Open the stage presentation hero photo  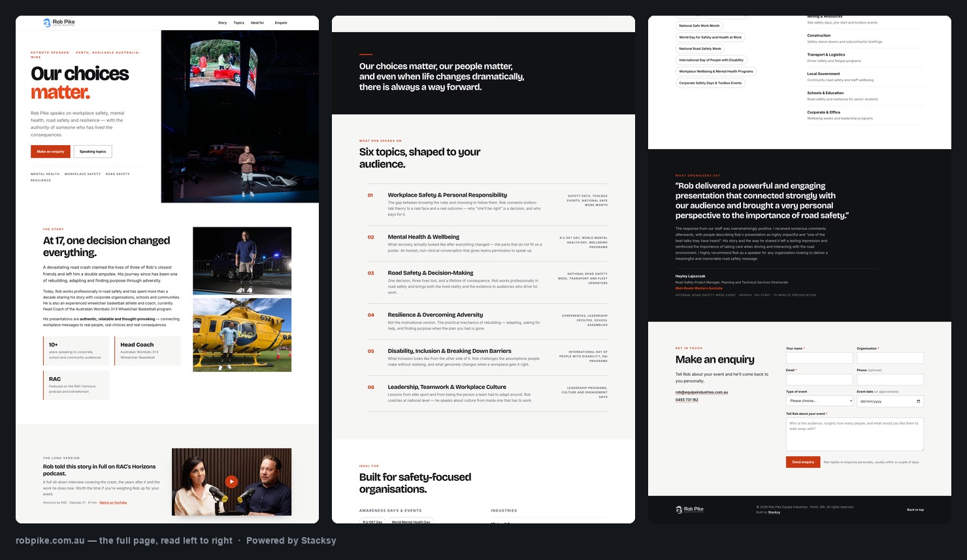click(x=240, y=116)
